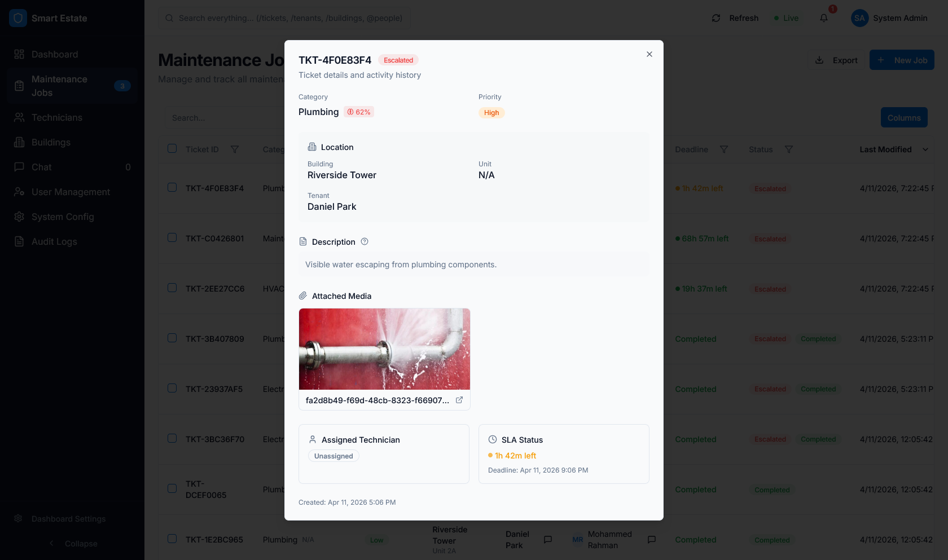948x560 pixels.
Task: Click the Maintenance Jobs count badge 3
Action: (122, 86)
